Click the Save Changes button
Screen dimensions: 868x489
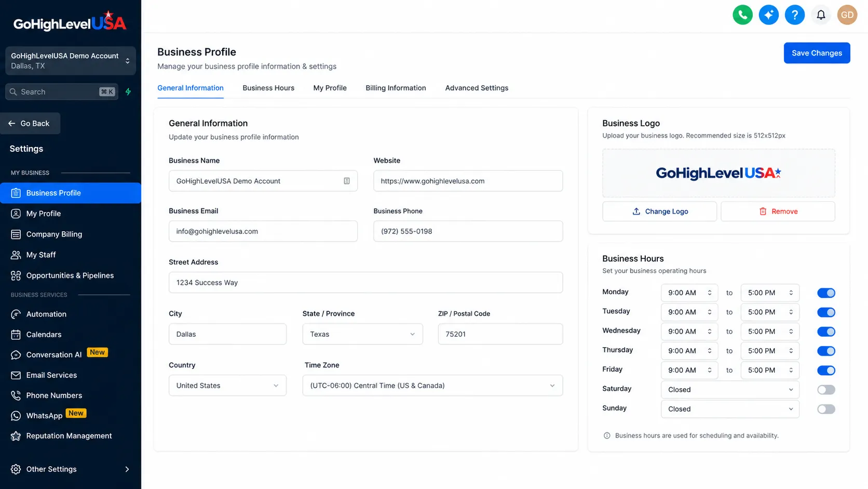tap(817, 53)
